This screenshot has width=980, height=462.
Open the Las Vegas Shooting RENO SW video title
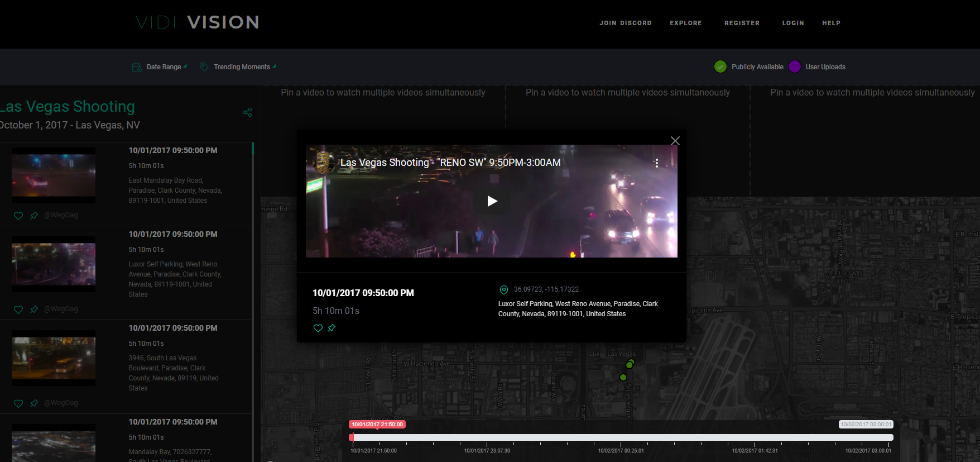click(x=450, y=163)
